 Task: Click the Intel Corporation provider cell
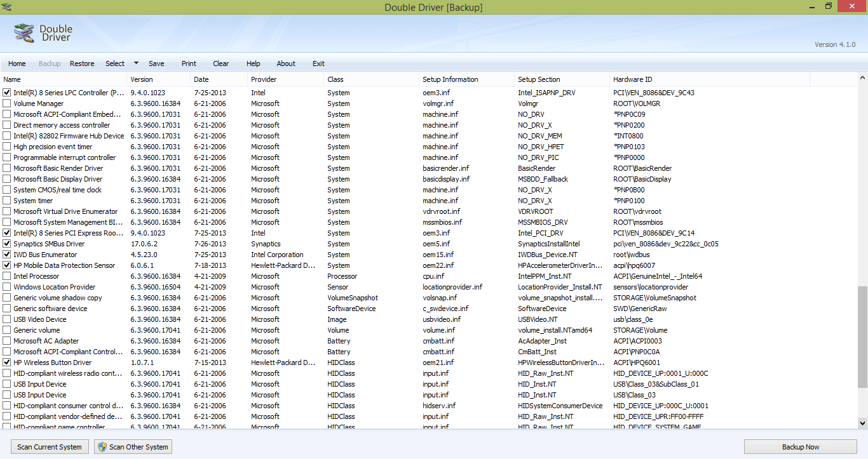277,255
